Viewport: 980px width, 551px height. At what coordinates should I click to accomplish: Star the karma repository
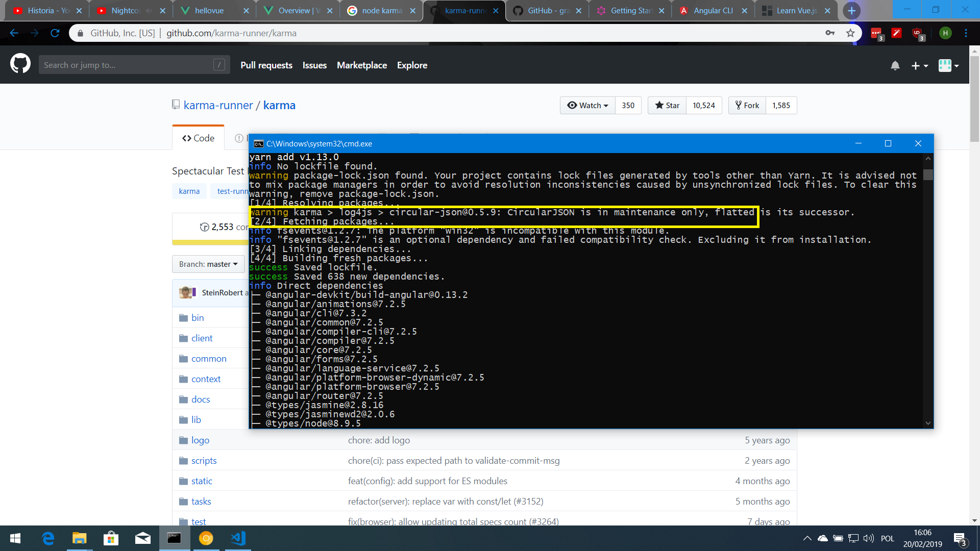tap(667, 105)
